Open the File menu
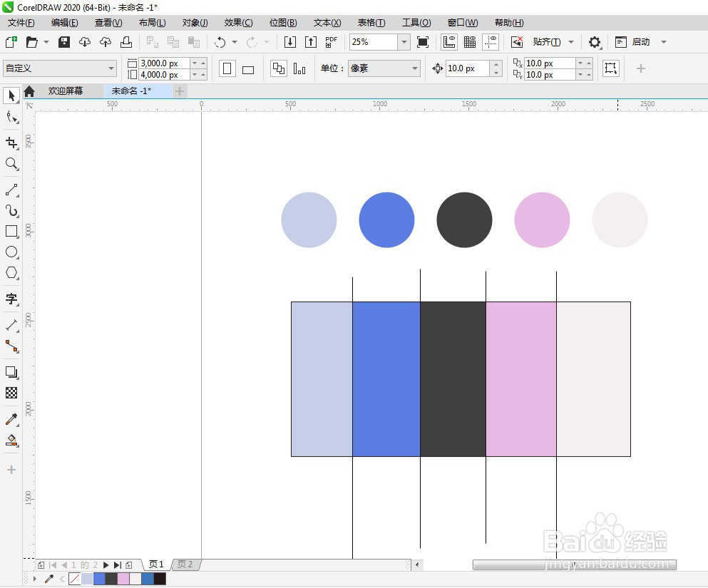The width and height of the screenshot is (708, 588). coord(21,23)
